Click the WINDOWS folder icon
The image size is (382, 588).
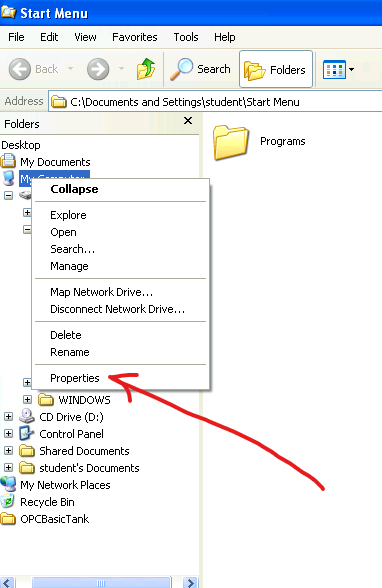[x=46, y=400]
